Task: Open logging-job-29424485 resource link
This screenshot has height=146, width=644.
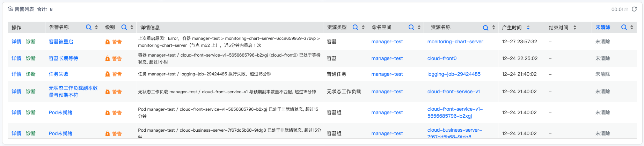Action: 454,74
